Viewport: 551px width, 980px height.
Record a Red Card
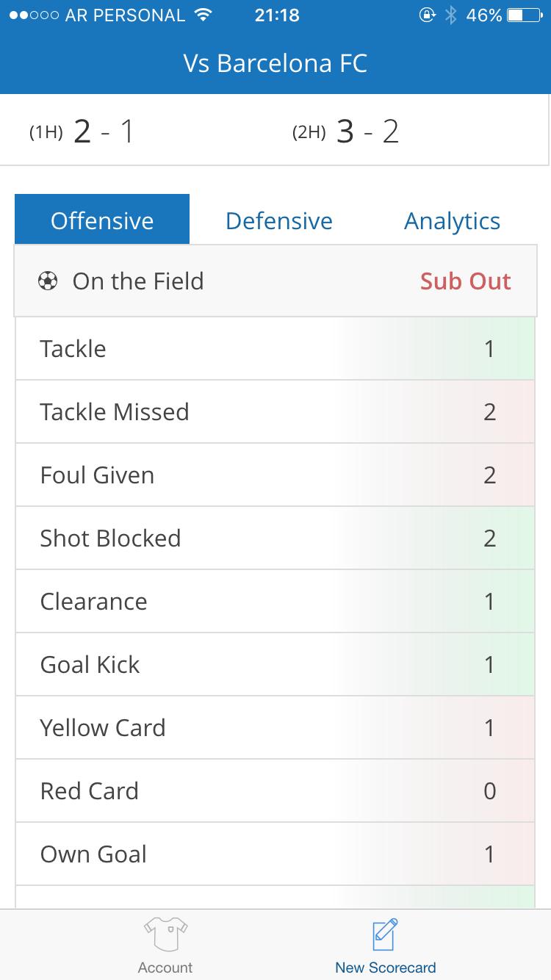(x=275, y=791)
